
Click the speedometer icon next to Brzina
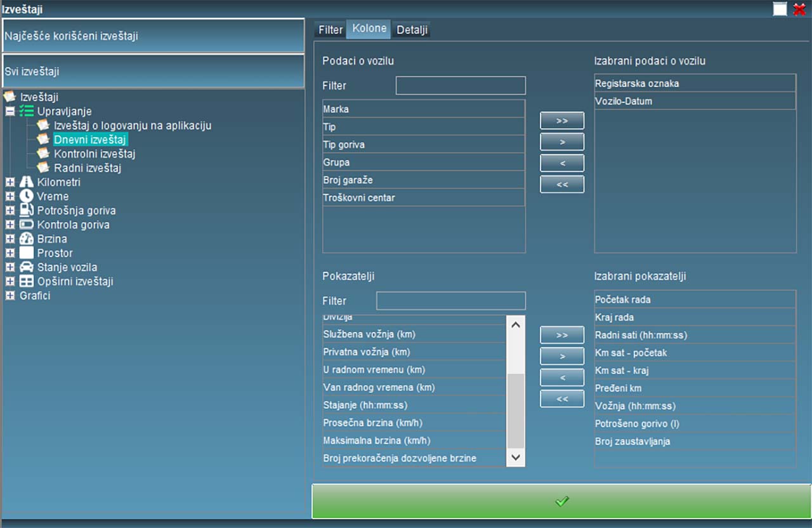click(x=27, y=239)
